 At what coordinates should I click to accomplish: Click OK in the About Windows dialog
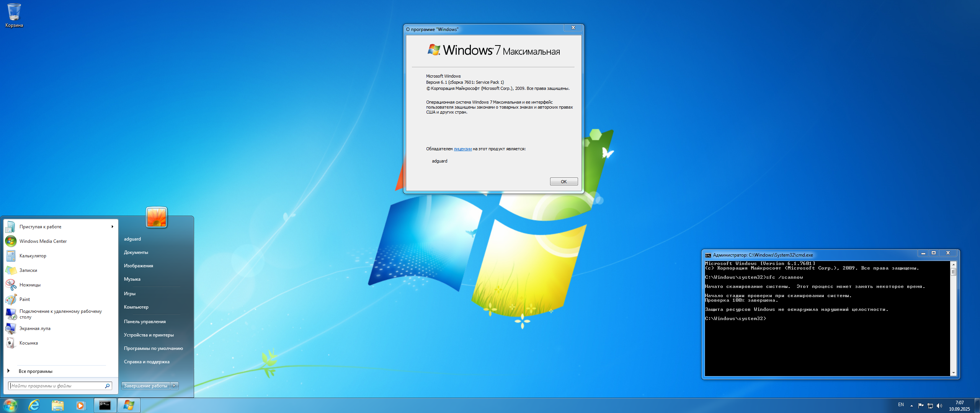[563, 182]
